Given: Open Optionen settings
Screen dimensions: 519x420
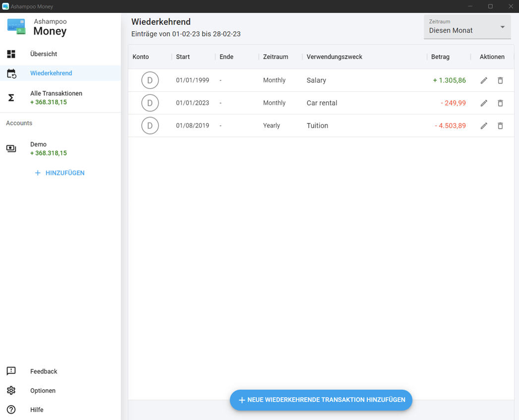Looking at the screenshot, I should 60,391.
